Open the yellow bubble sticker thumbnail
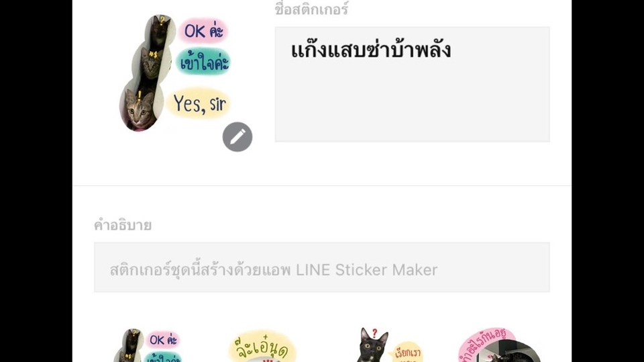This screenshot has width=644, height=362. [x=262, y=345]
